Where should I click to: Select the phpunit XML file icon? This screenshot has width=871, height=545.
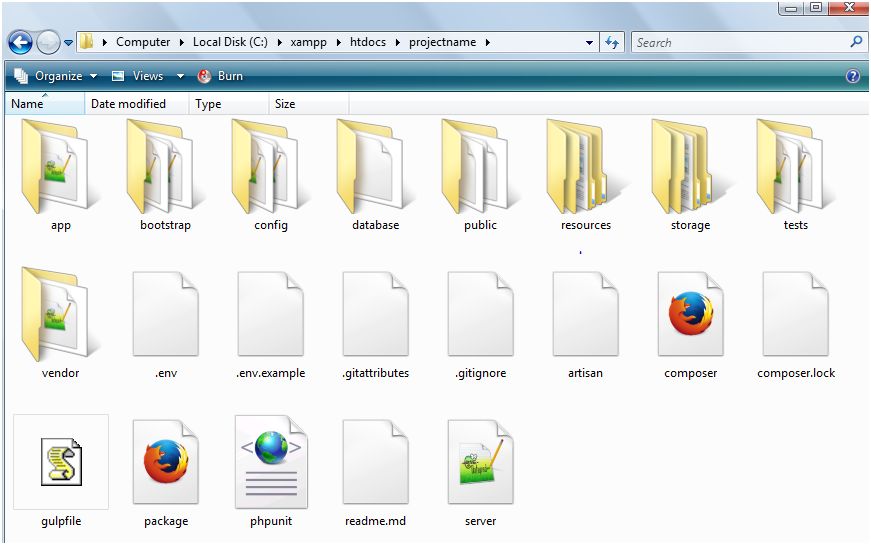pos(271,462)
